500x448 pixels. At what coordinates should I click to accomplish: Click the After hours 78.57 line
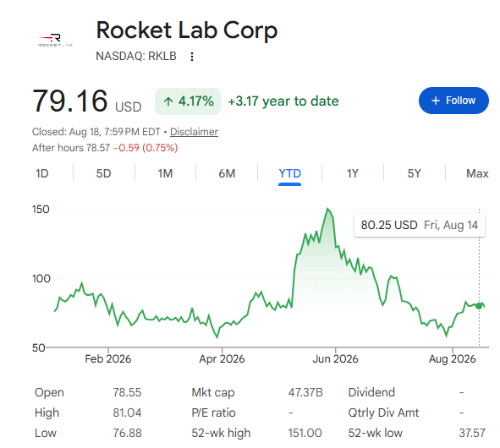(x=105, y=148)
